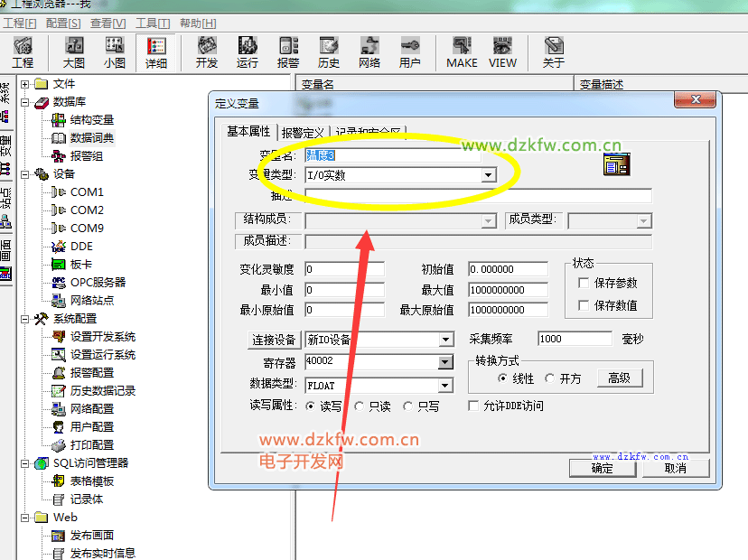The width and height of the screenshot is (748, 560).
Task: Open the 变量类型 dropdown list
Action: pos(488,175)
